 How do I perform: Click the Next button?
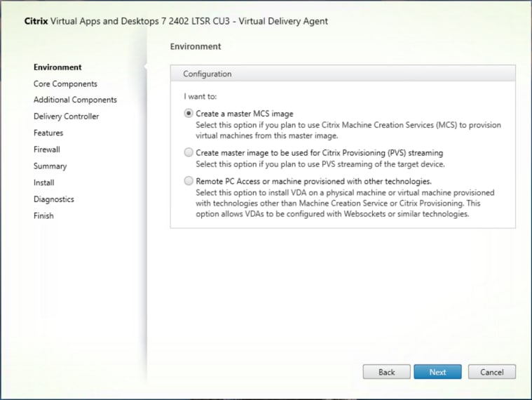click(x=437, y=372)
